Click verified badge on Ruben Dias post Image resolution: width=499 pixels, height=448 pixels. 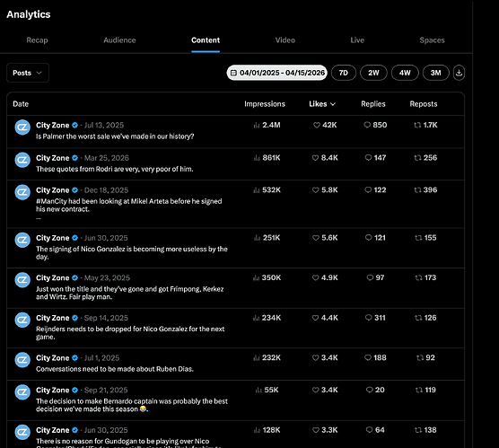pos(74,358)
